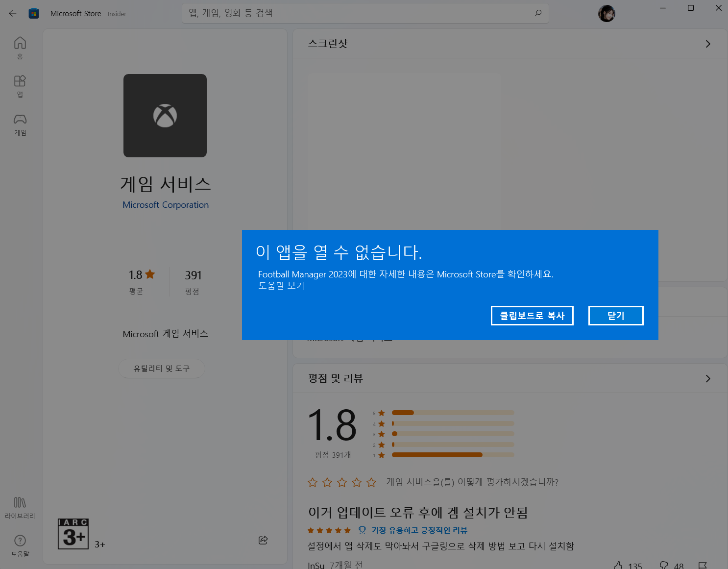Click the Xbox 게임 서비스 app icon
The width and height of the screenshot is (728, 569).
pyautogui.click(x=165, y=116)
